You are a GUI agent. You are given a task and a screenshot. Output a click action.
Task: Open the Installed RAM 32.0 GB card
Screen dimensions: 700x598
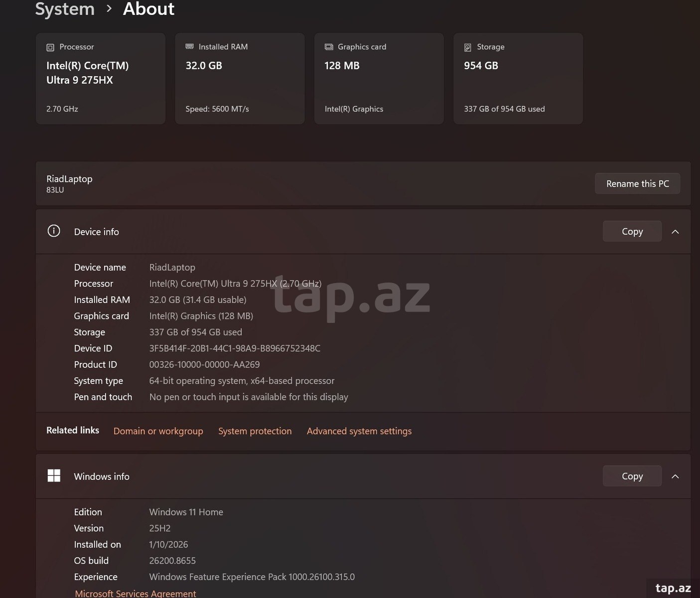[240, 79]
